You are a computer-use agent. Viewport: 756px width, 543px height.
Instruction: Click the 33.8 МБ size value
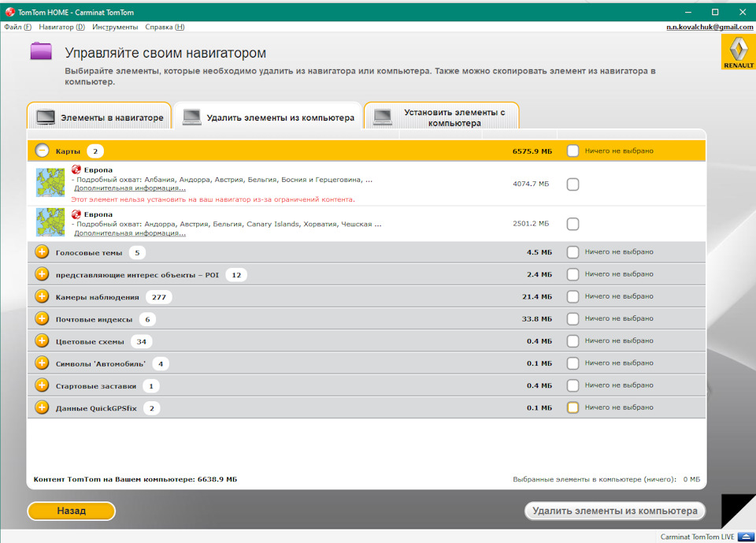click(537, 319)
